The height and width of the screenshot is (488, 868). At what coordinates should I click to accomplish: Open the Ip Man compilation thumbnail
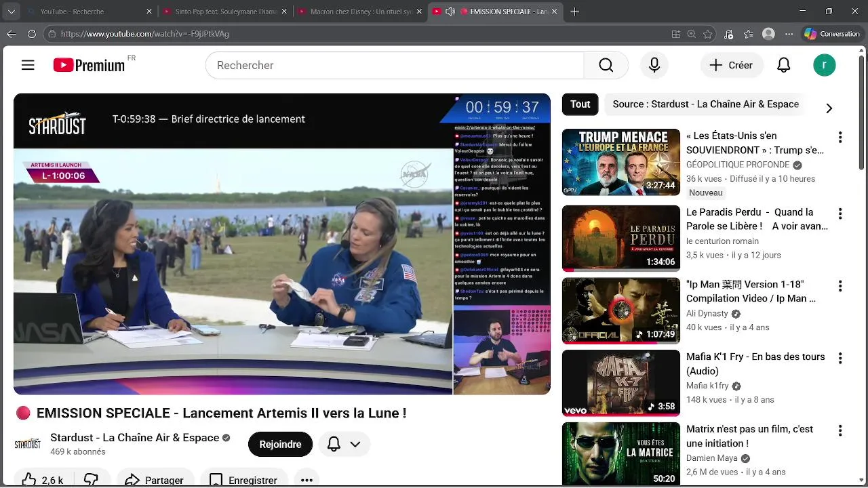(x=621, y=311)
